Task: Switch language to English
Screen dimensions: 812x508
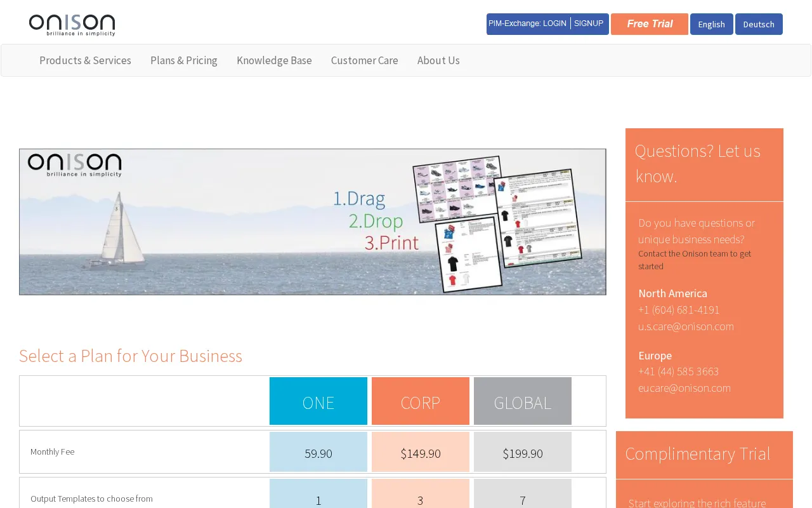Action: [x=712, y=24]
